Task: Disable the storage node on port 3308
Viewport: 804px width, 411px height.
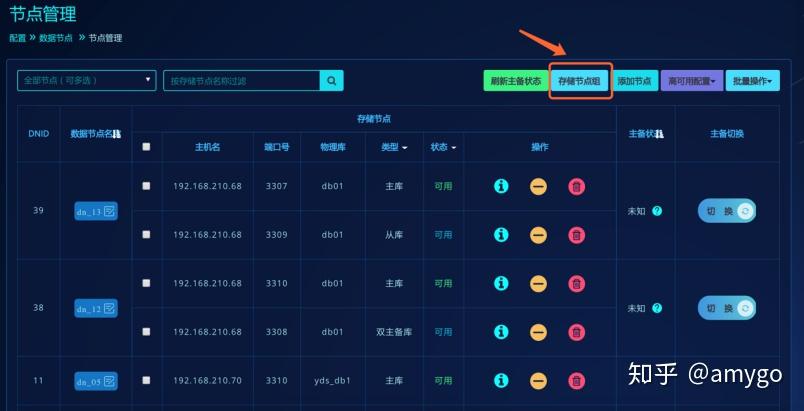Action: pyautogui.click(x=538, y=332)
